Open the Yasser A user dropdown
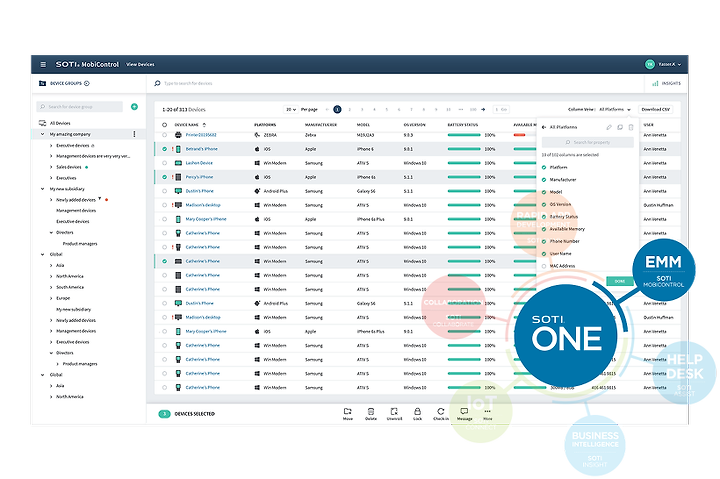 (x=670, y=64)
